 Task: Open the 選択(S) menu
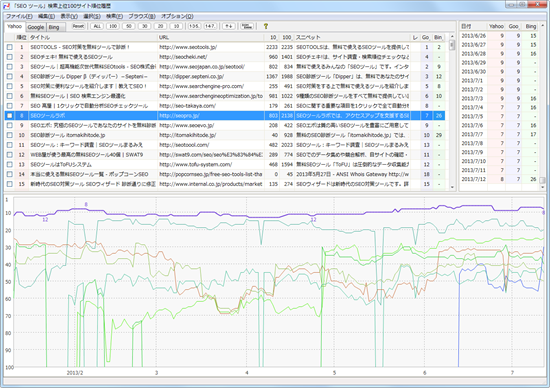(x=92, y=16)
